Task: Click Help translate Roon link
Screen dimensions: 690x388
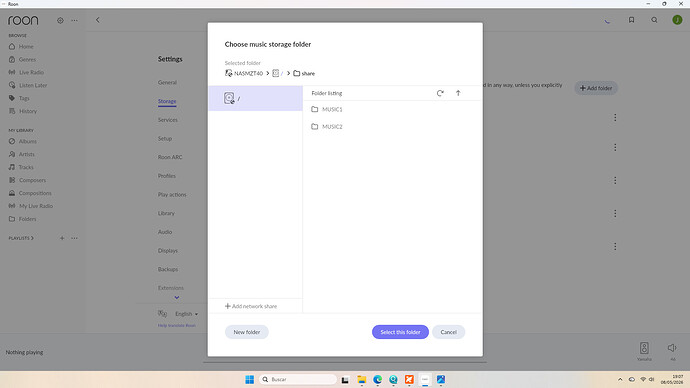Action: [176, 326]
